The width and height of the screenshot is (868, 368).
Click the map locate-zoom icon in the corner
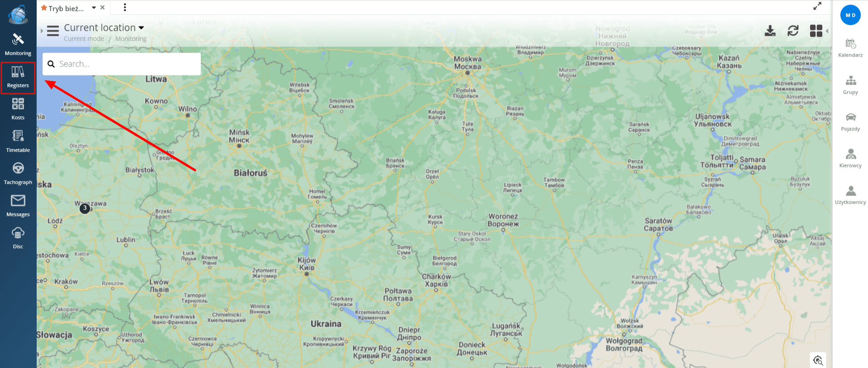[818, 360]
